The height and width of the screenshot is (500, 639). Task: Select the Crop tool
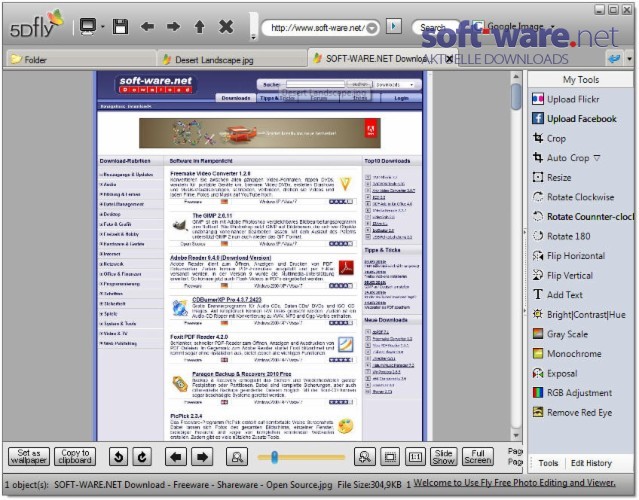click(549, 138)
